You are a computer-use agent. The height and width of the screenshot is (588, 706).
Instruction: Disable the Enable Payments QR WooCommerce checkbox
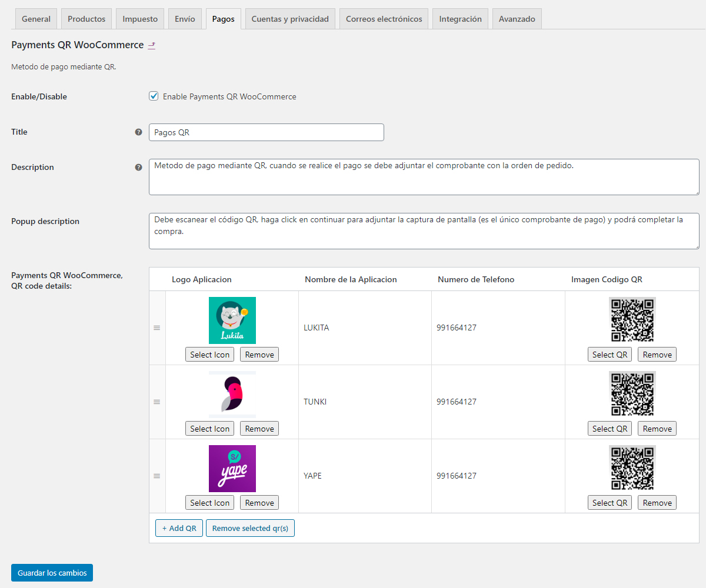[x=154, y=96]
